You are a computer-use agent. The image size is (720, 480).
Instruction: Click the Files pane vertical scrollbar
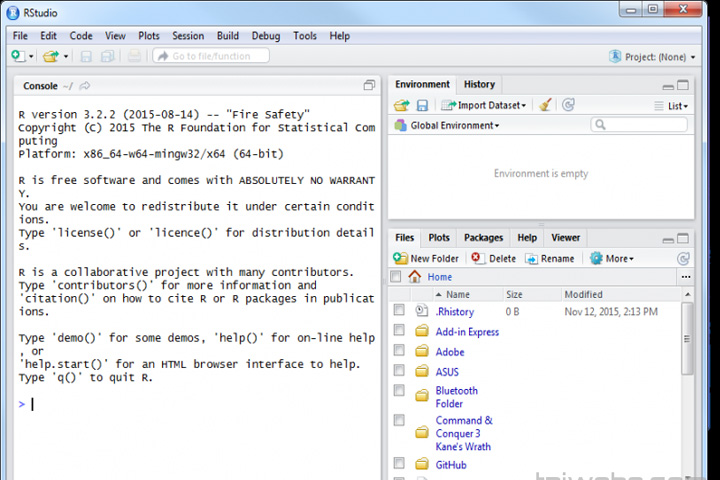[687, 339]
